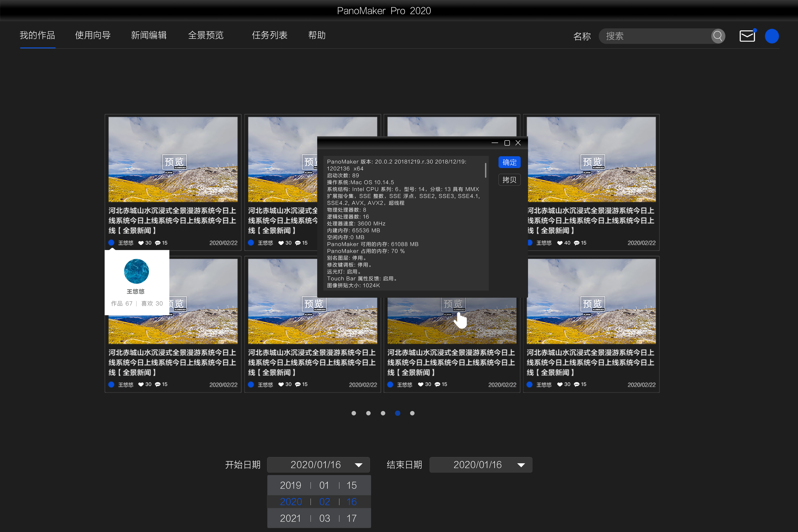The height and width of the screenshot is (532, 798).
Task: Click author dot on second top-row card
Action: (x=251, y=243)
